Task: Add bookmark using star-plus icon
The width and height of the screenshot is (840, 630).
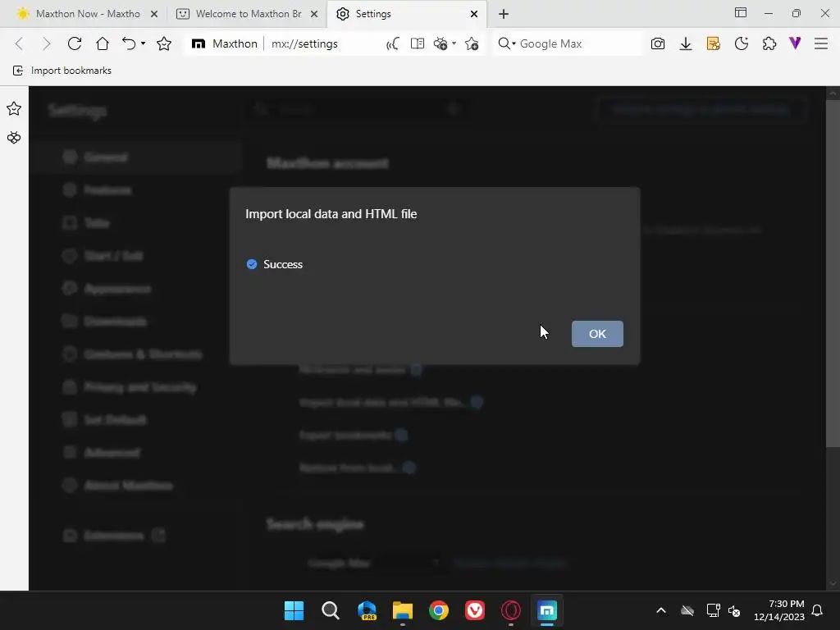Action: point(472,44)
